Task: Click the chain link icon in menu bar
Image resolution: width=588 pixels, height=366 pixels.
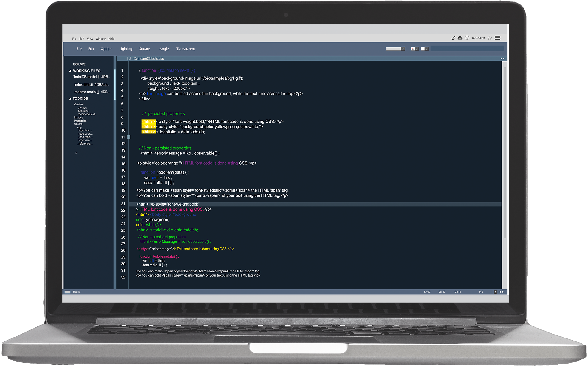Action: [x=454, y=38]
